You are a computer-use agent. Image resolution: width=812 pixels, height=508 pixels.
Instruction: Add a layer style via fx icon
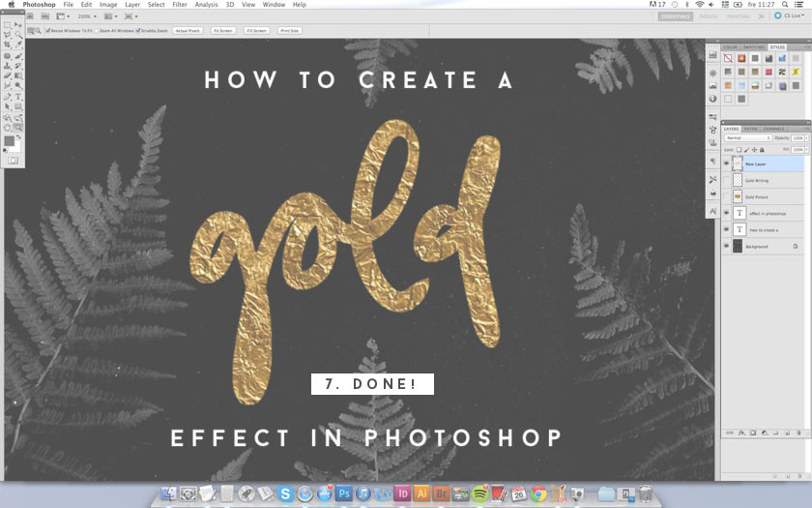click(741, 433)
